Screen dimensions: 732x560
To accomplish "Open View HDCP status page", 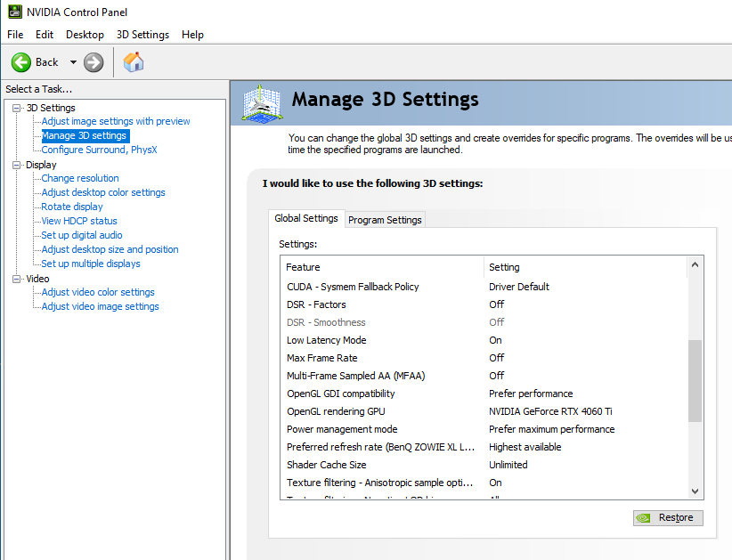I will pyautogui.click(x=79, y=221).
